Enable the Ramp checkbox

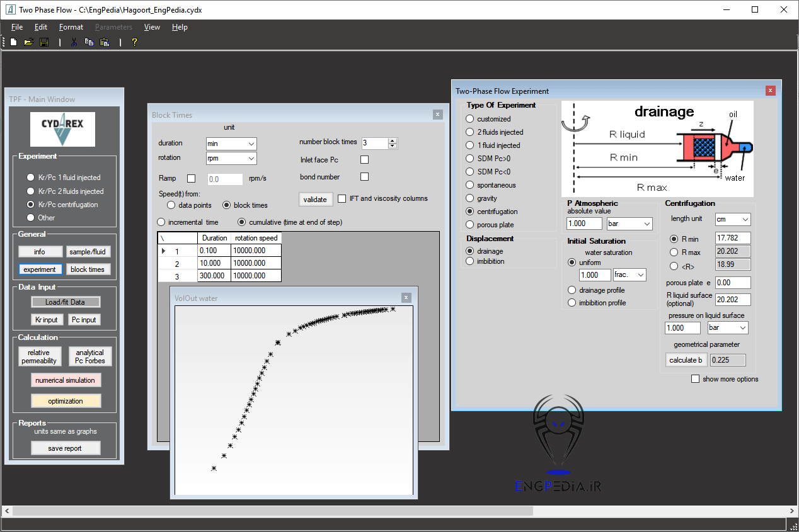(192, 179)
